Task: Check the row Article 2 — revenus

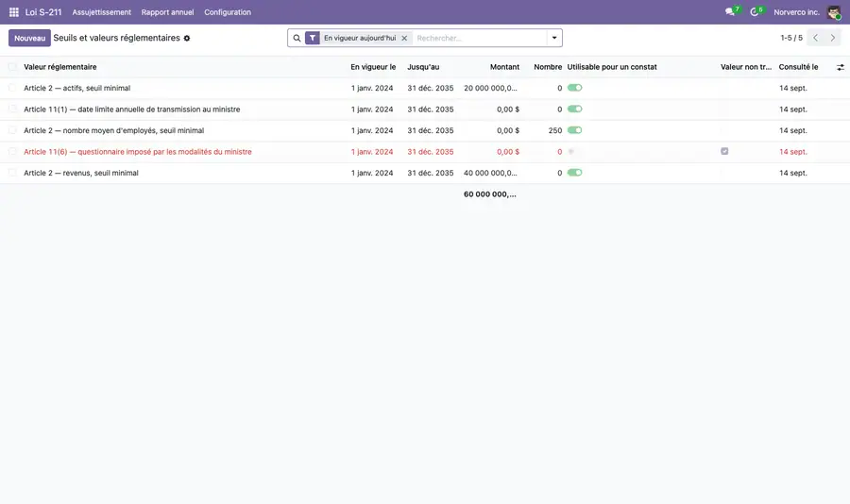Action: click(x=12, y=173)
